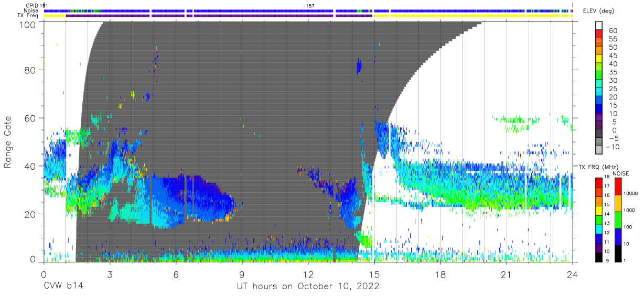Select the white top cell of the ELEV bar
Image resolution: width=644 pixels, height=297 pixels.
pos(599,25)
